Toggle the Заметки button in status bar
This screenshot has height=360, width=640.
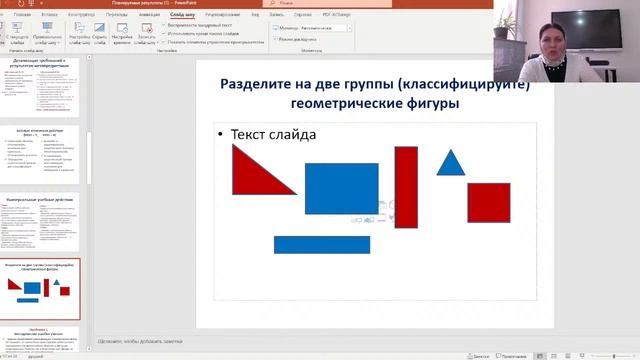point(478,356)
